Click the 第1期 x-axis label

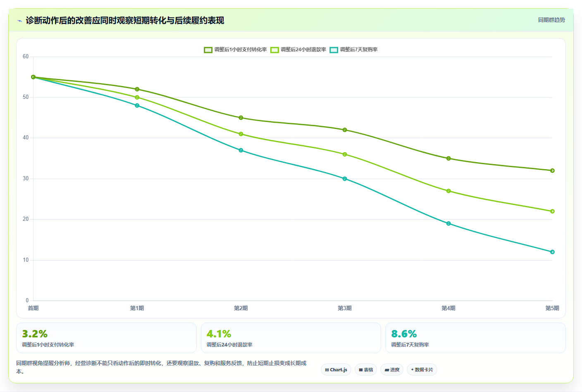(x=137, y=308)
